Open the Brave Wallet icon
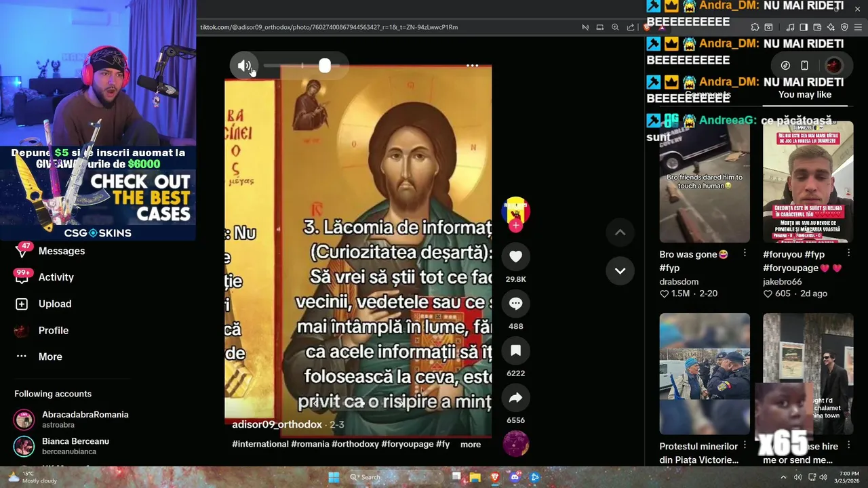This screenshot has width=868, height=488. click(817, 27)
